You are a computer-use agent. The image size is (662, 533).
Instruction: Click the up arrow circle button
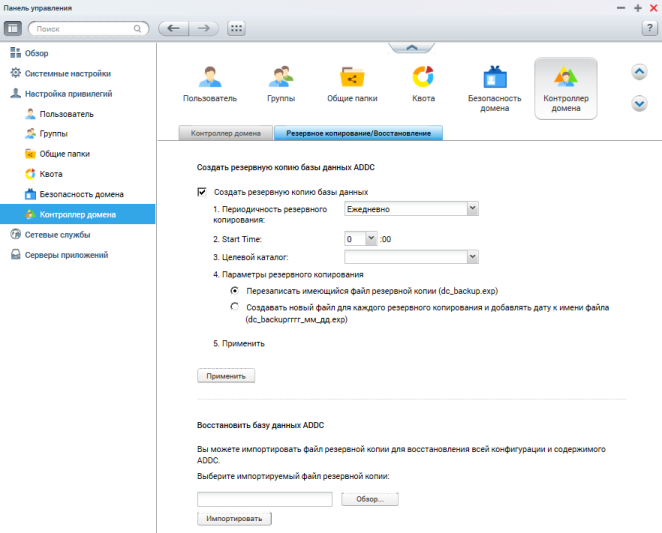640,72
